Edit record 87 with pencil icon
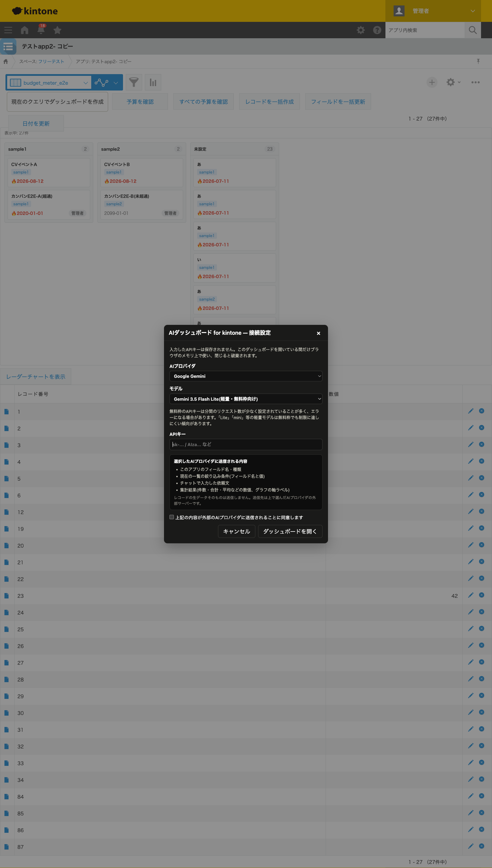The image size is (492, 868). 471,846
